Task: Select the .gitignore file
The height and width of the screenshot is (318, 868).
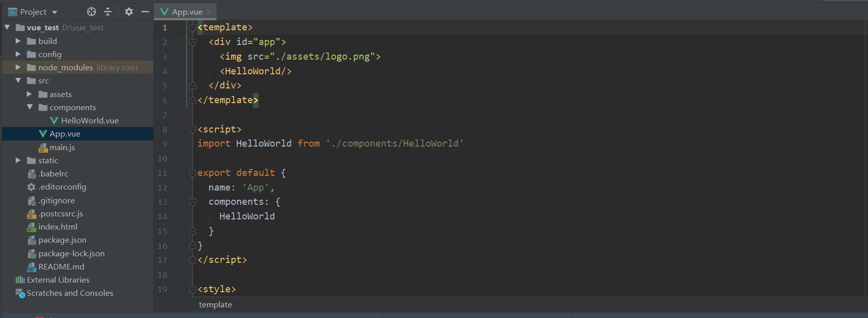Action: click(x=57, y=200)
